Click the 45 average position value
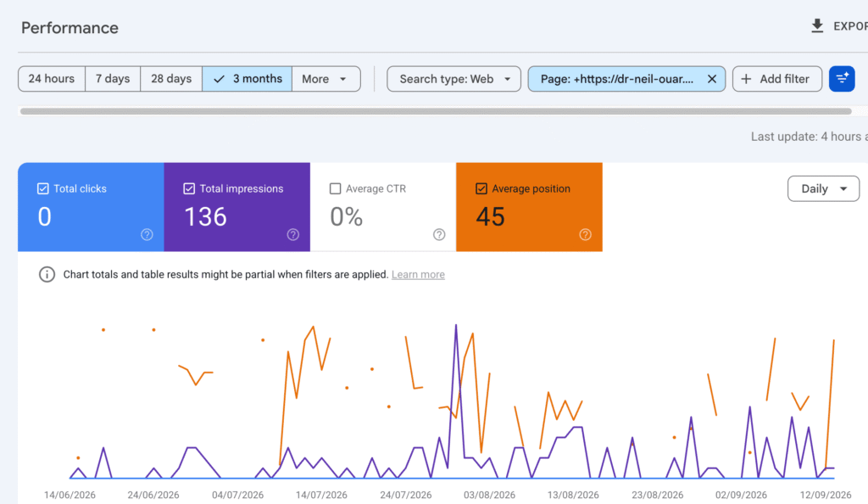The image size is (868, 504). coord(491,216)
